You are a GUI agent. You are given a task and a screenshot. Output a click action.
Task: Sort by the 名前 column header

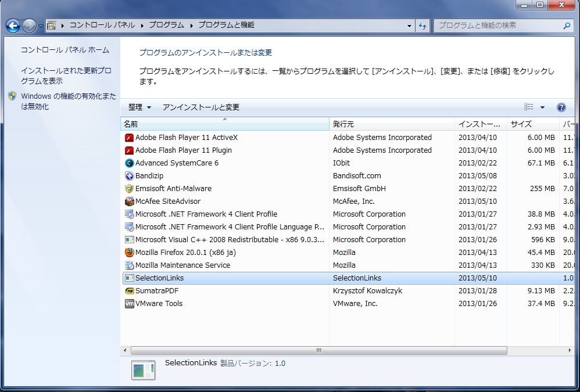point(224,124)
